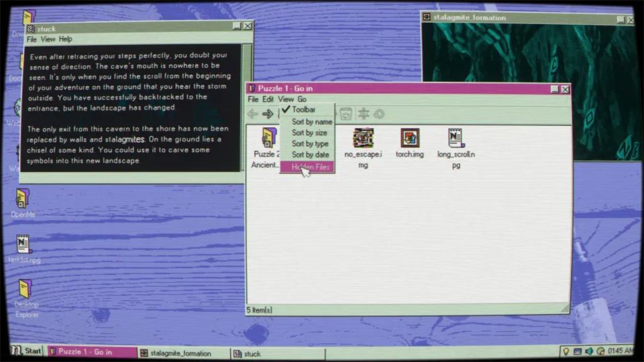Open Edit menu in Puzzle 1 window

point(268,99)
